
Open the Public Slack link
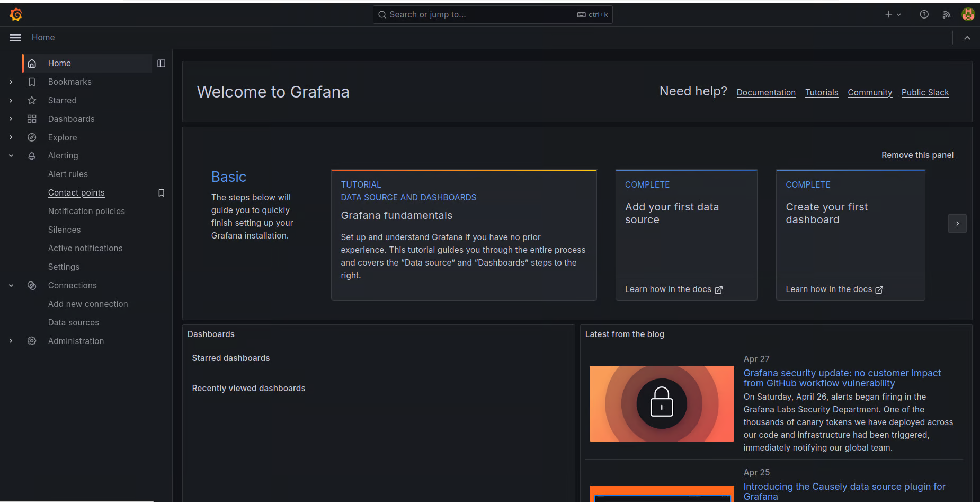[925, 92]
